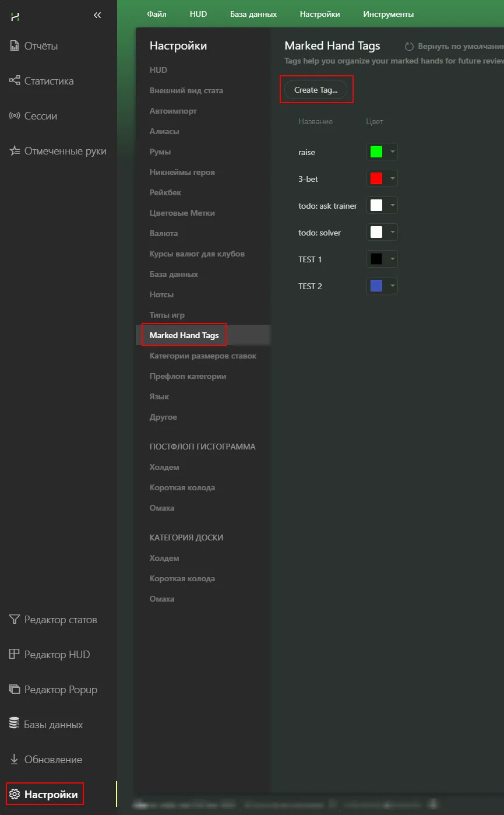The image size is (504, 815).
Task: Expand color dropdown for TEST 2 tag
Action: (x=393, y=286)
